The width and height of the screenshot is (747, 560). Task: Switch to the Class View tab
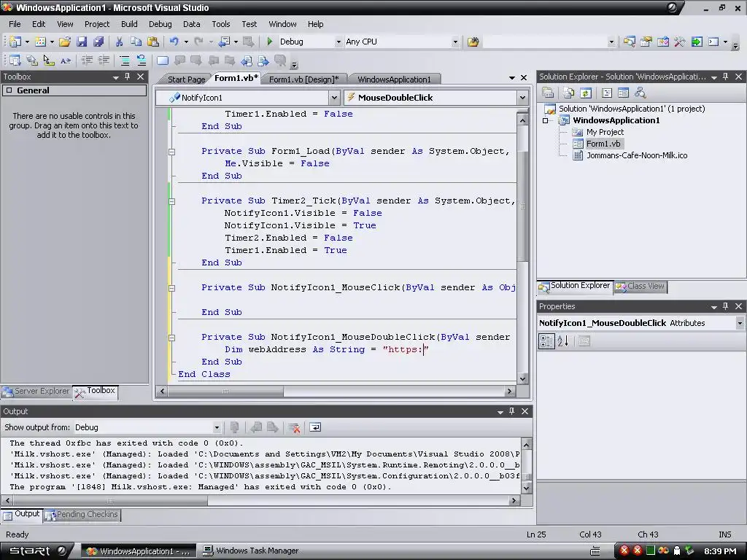click(640, 286)
